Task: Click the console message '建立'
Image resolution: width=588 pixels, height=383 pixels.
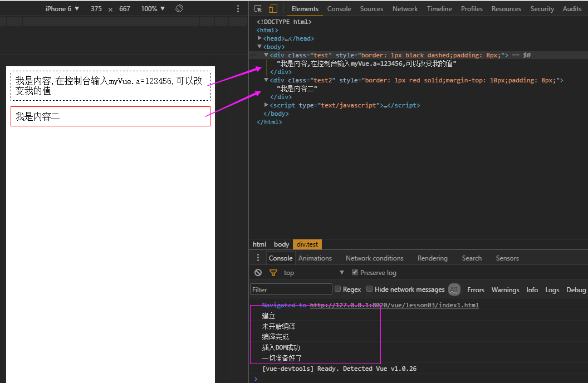Action: point(268,316)
